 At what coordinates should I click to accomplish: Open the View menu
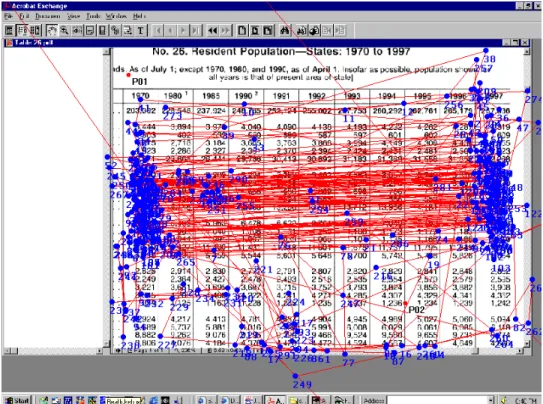tap(73, 16)
